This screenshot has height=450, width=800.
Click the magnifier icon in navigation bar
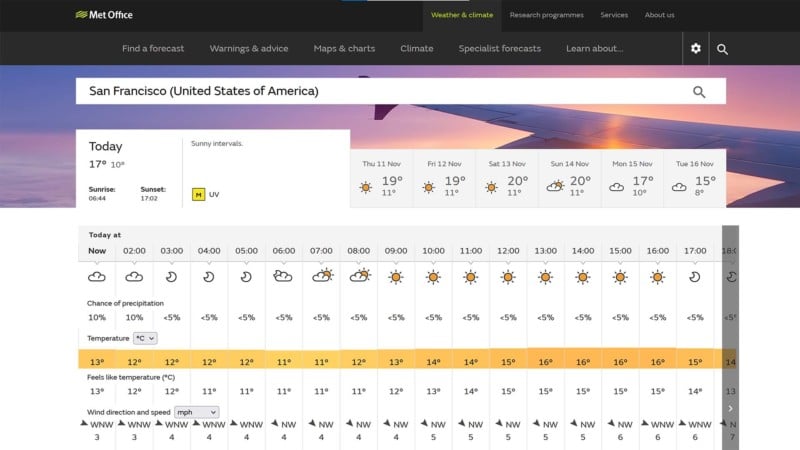[722, 48]
